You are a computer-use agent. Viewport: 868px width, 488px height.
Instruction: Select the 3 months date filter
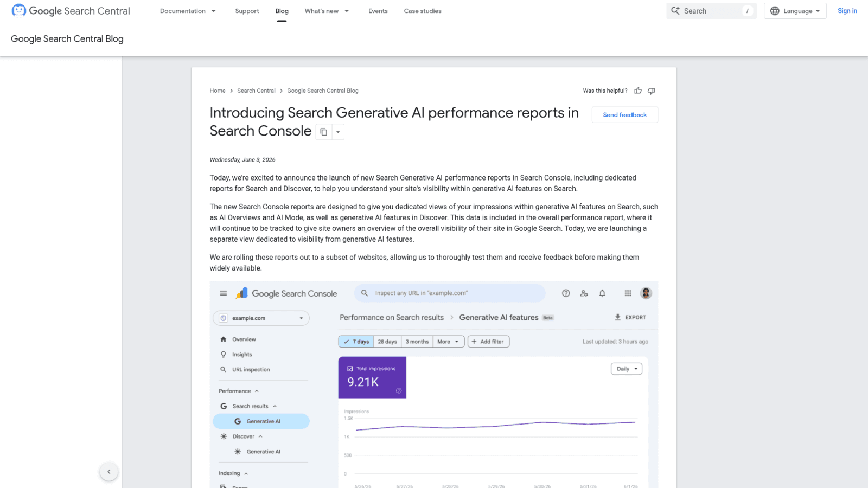pos(417,342)
